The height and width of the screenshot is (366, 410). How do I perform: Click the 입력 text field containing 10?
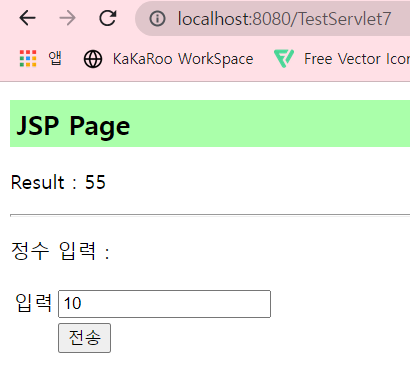(164, 304)
